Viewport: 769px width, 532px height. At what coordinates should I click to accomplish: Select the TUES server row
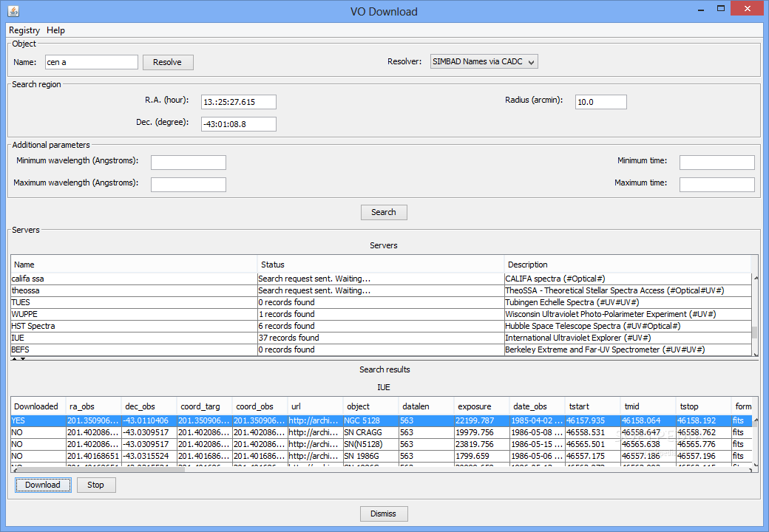tap(381, 302)
